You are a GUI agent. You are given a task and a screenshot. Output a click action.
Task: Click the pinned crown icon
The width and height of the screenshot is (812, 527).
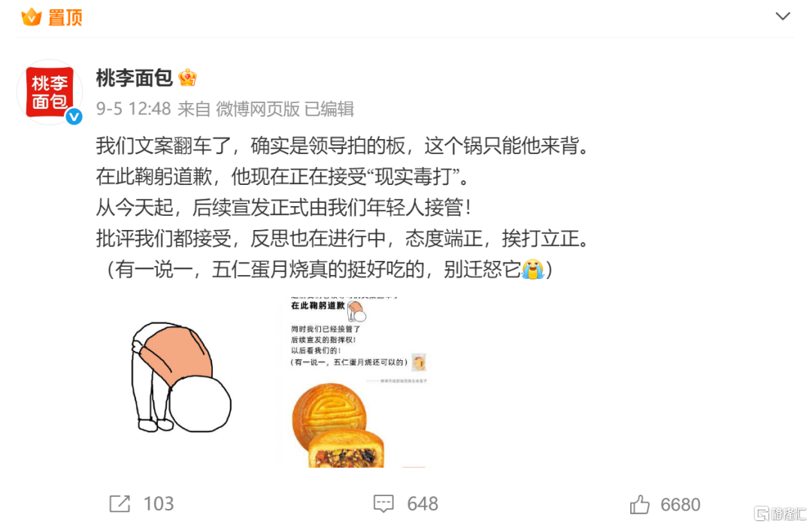coord(32,17)
